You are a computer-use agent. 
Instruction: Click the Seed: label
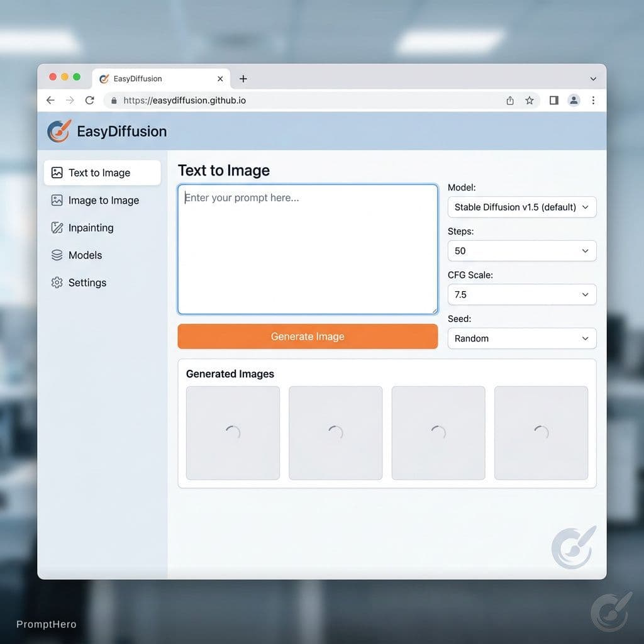pos(460,319)
